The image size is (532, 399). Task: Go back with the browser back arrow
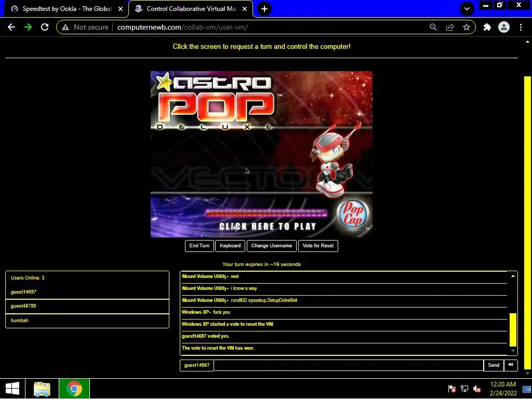point(11,27)
